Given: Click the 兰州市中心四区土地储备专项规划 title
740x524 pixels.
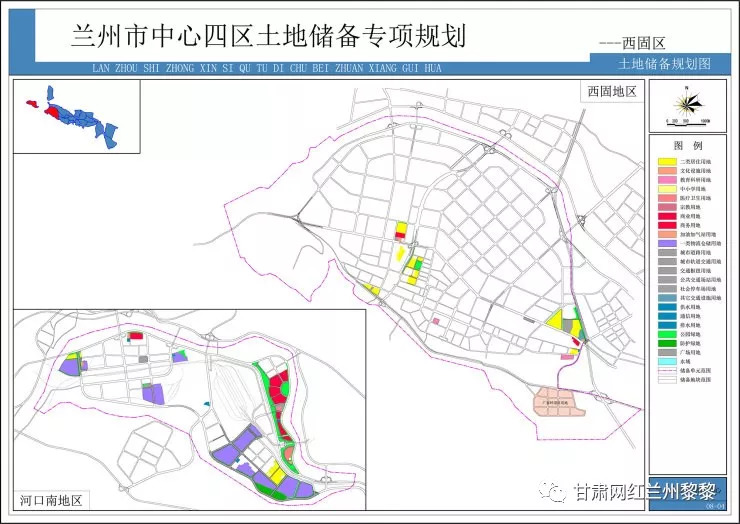Looking at the screenshot, I should pos(268,35).
